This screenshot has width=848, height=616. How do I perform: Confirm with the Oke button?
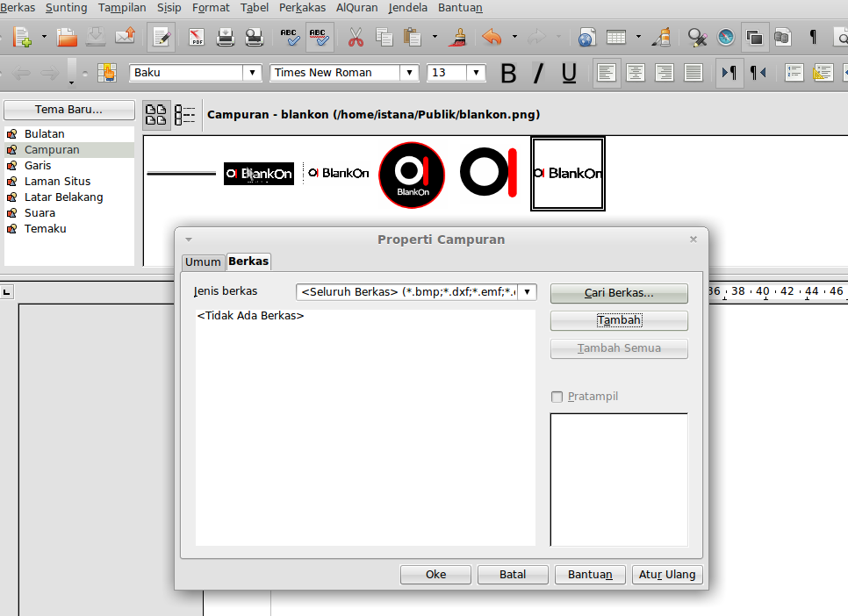click(435, 575)
